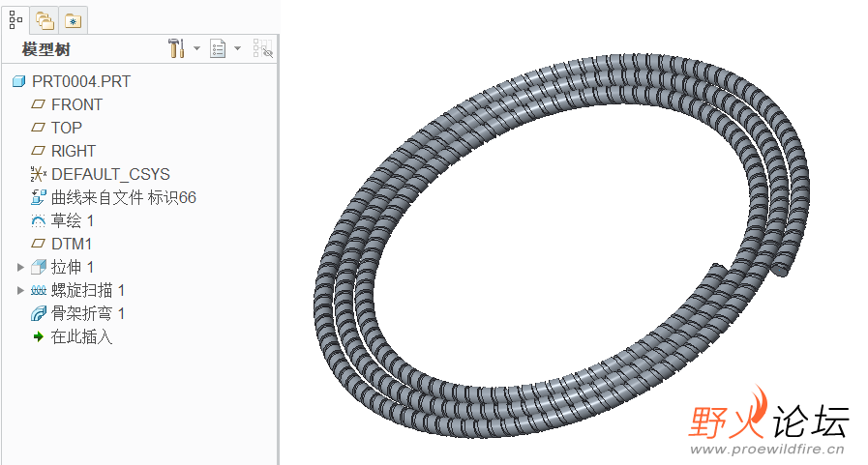This screenshot has height=465, width=868.
Task: Select the 拉伸 1 extrude icon
Action: click(38, 267)
